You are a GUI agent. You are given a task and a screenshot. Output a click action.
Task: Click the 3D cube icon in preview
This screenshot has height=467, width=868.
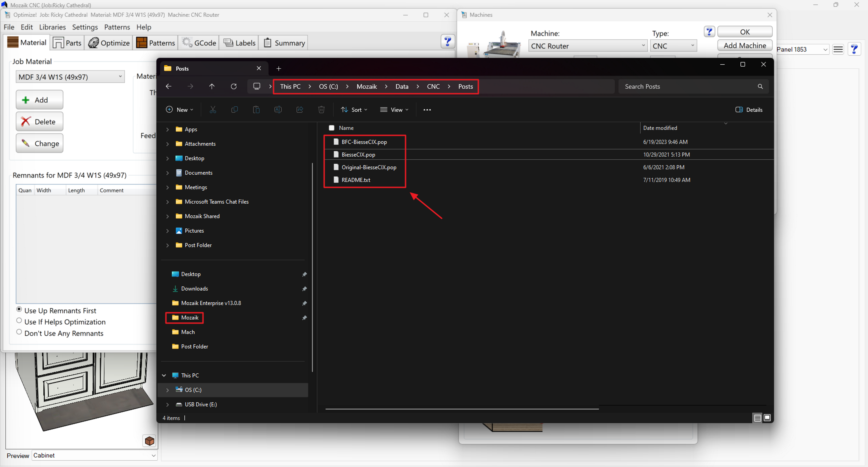[149, 441]
